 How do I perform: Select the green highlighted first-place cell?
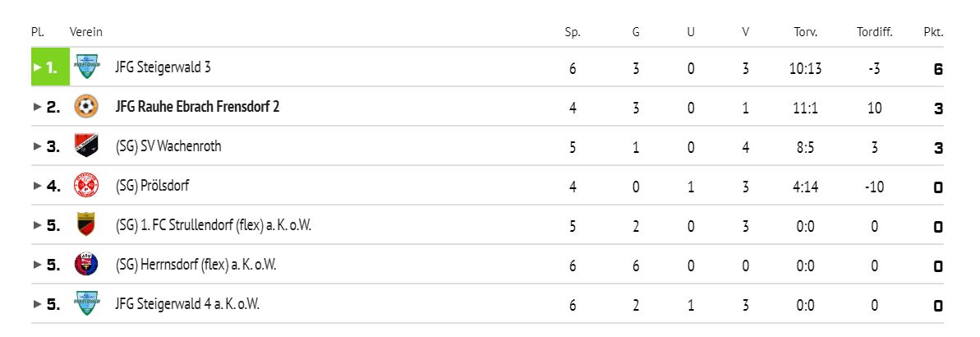(50, 67)
